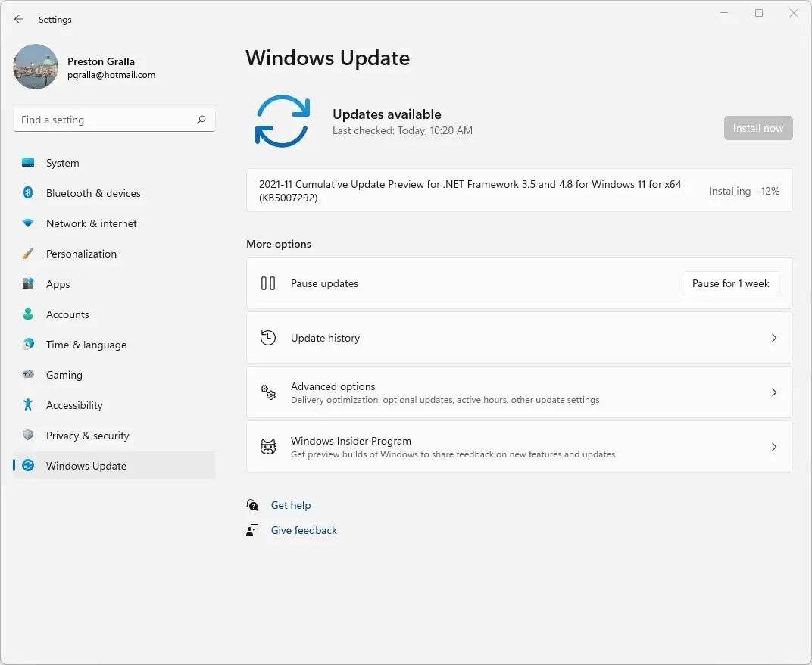Viewport: 812px width, 665px height.
Task: Click the Gaming controller icon
Action: [28, 374]
